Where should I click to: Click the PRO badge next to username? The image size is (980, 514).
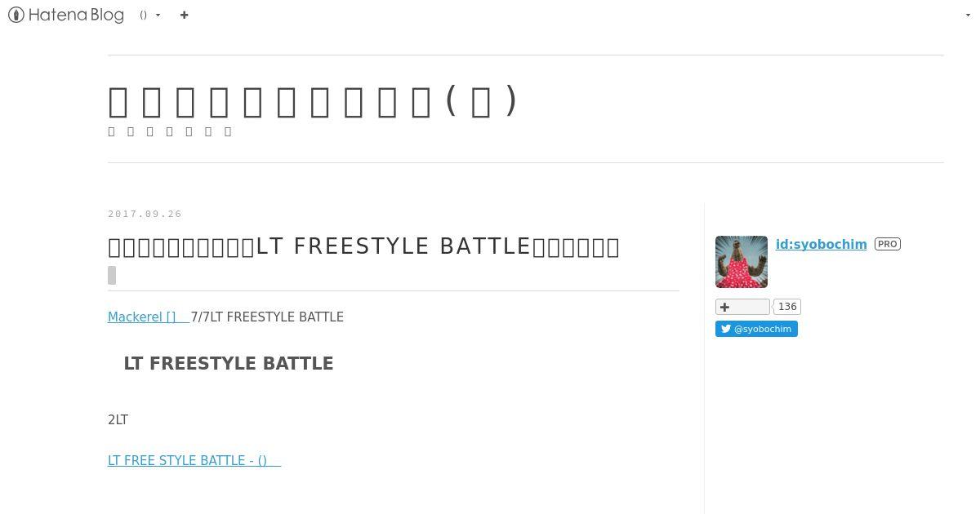pos(888,244)
